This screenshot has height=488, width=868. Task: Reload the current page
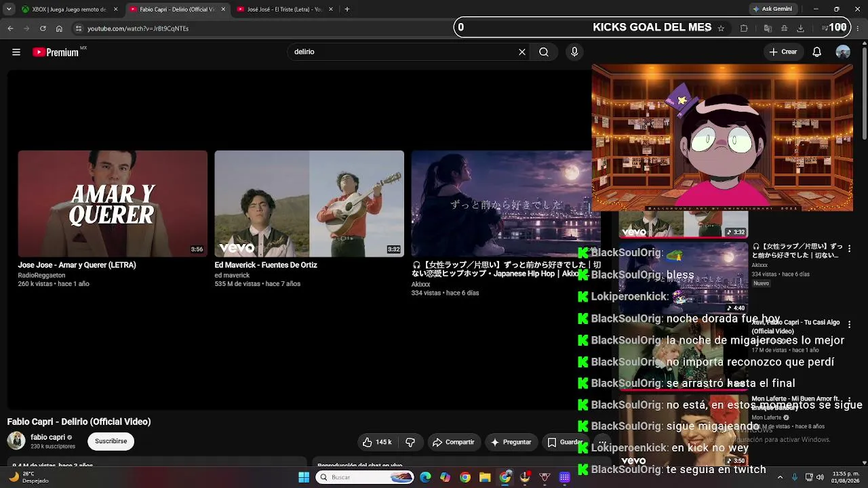(x=43, y=28)
